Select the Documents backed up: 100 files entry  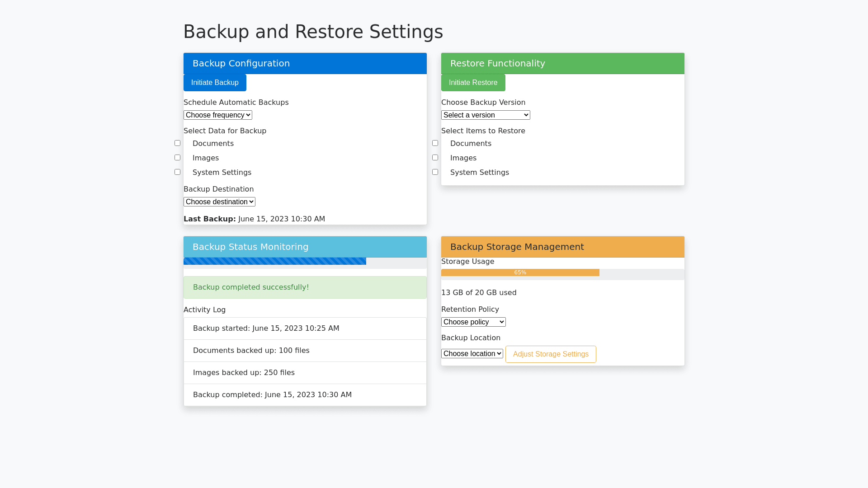click(305, 351)
